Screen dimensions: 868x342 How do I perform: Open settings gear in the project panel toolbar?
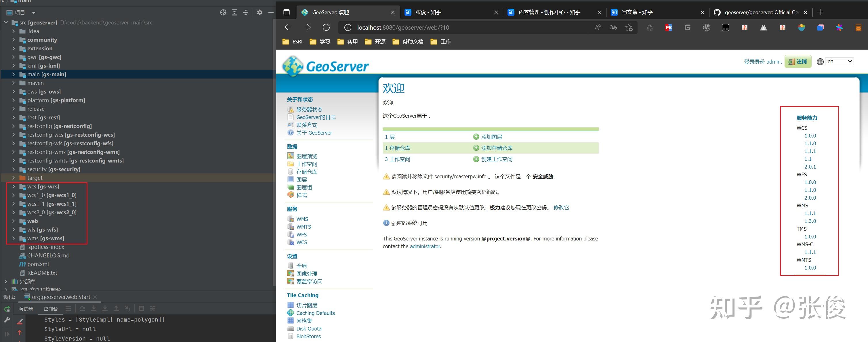(x=260, y=12)
